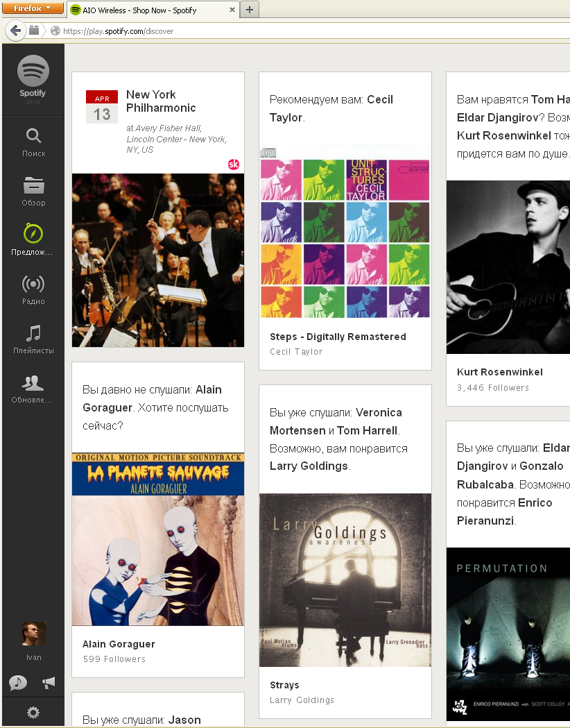
Task: Open the Permutation album cover
Action: (508, 634)
